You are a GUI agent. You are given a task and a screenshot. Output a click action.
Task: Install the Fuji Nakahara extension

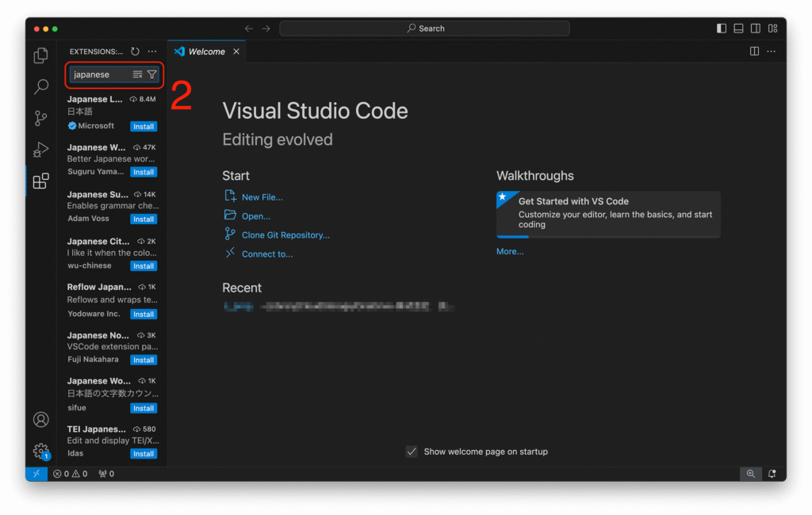[144, 360]
